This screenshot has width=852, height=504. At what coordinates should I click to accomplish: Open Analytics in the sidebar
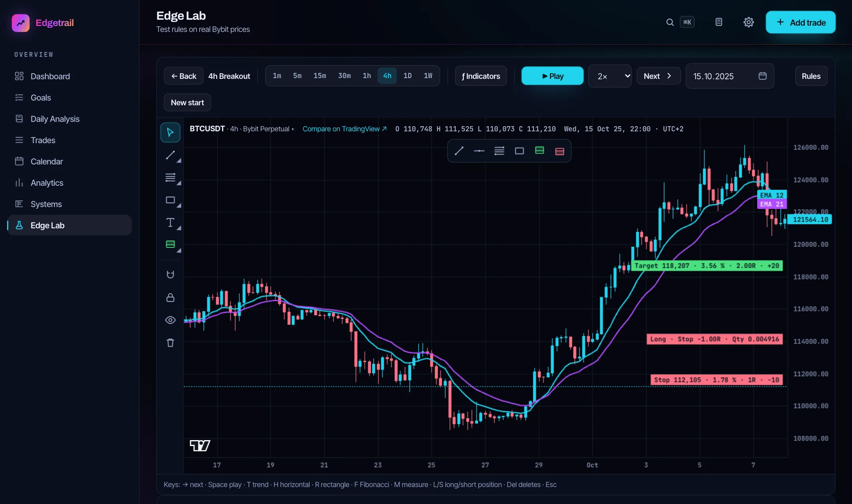(x=69, y=183)
